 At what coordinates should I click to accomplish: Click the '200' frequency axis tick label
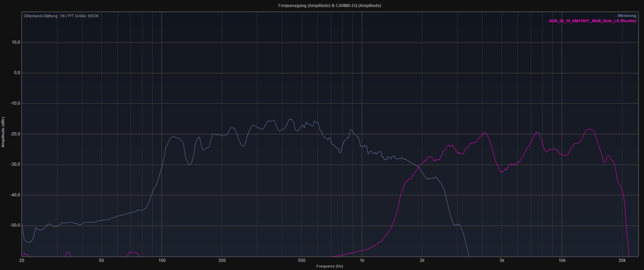pyautogui.click(x=222, y=261)
